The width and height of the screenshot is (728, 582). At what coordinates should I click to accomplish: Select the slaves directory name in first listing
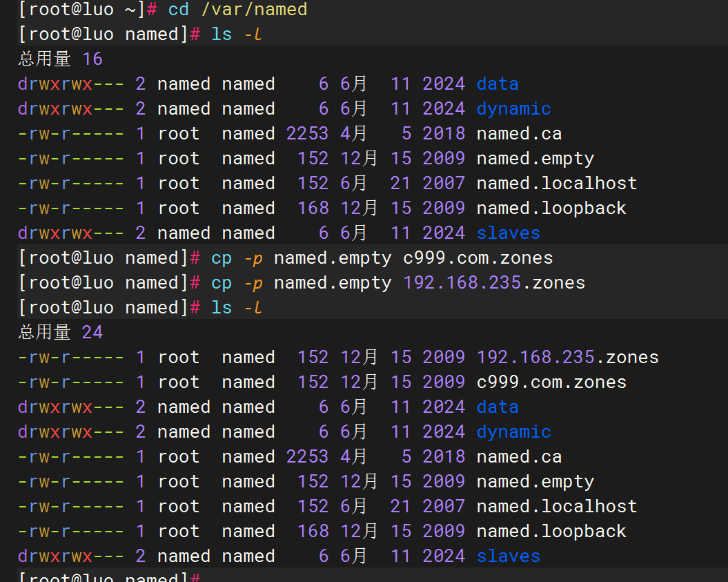pyautogui.click(x=509, y=233)
